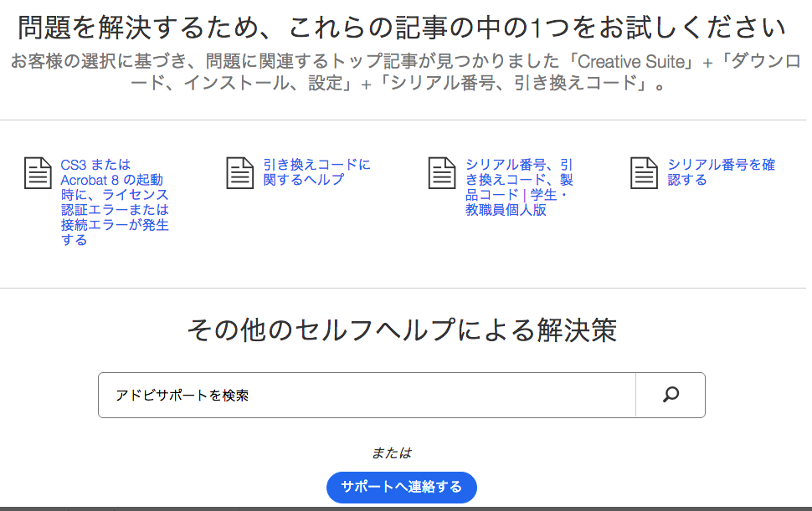Open シリアル番号、引き換えコード、製品コード student edition link

pos(519,187)
